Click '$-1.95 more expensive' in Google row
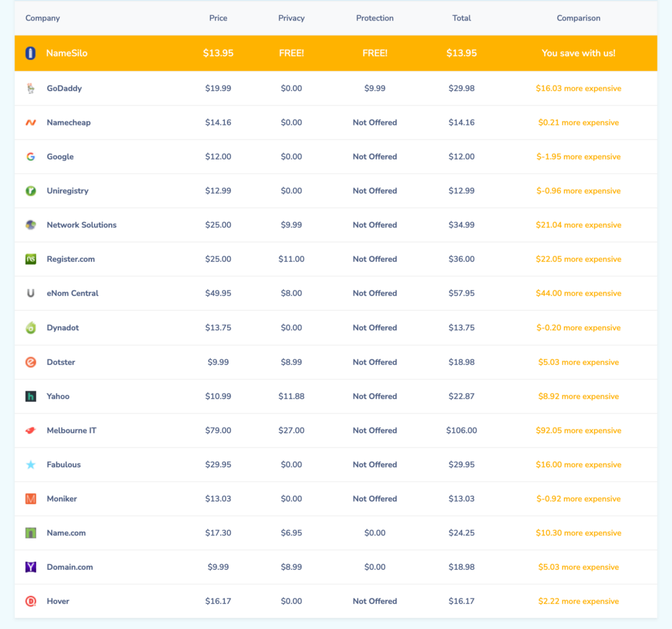The image size is (672, 629). (579, 156)
